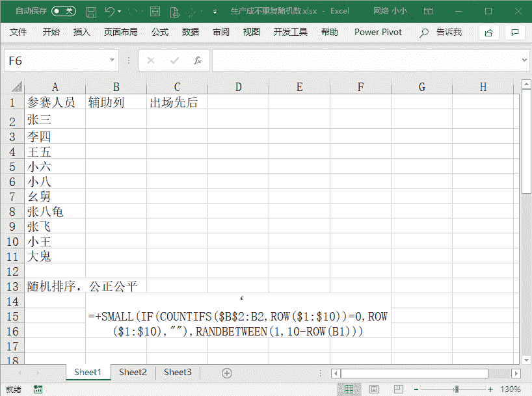Click the print preview document icon
The height and width of the screenshot is (396, 532).
[x=175, y=12]
